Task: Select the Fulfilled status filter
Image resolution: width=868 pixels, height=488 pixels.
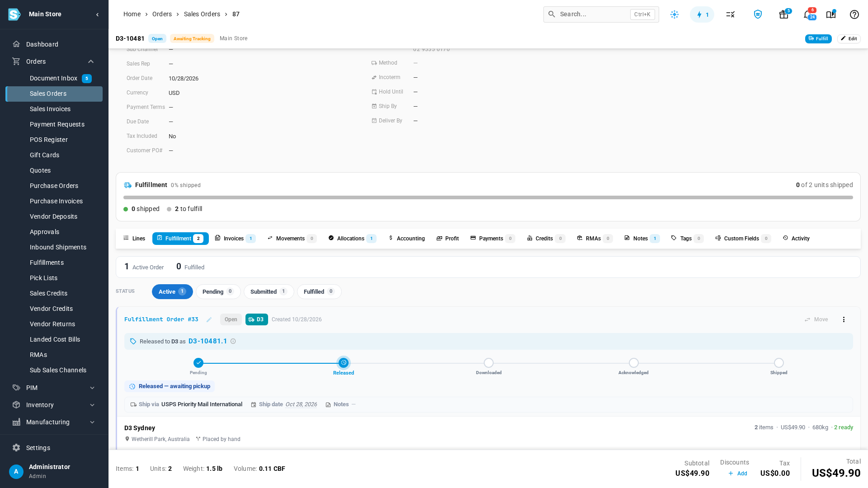Action: click(319, 292)
